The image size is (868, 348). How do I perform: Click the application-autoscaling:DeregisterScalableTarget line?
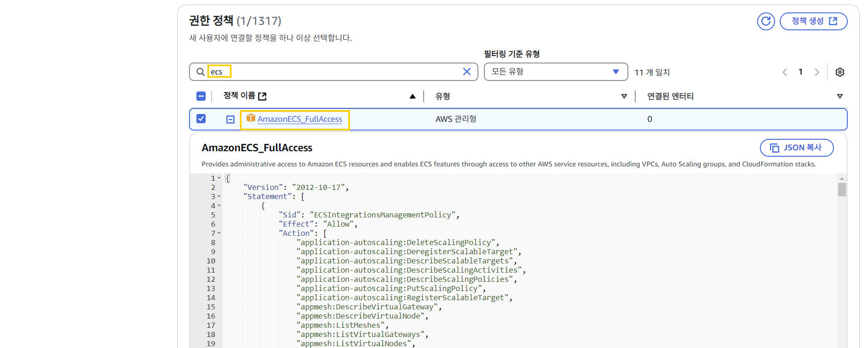point(409,251)
